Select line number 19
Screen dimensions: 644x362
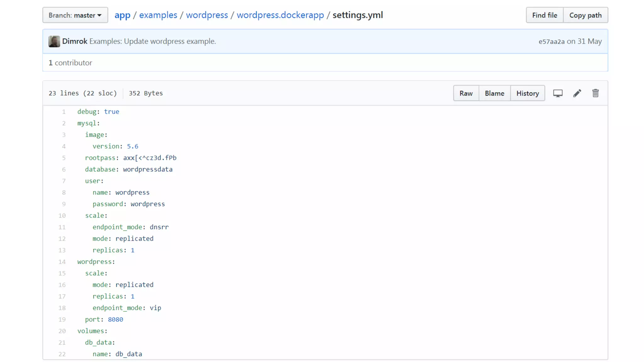[62, 319]
